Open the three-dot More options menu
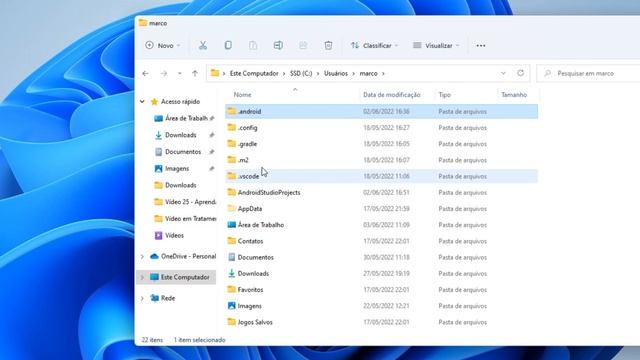Image resolution: width=640 pixels, height=360 pixels. [481, 46]
